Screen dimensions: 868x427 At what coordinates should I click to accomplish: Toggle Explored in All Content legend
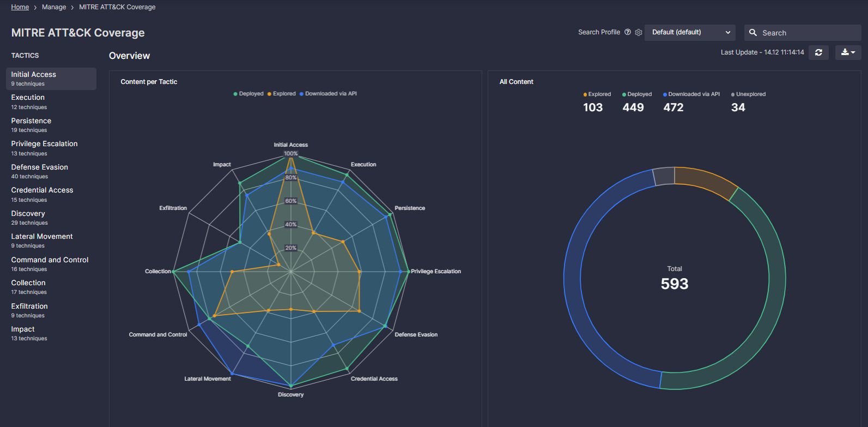pyautogui.click(x=597, y=94)
